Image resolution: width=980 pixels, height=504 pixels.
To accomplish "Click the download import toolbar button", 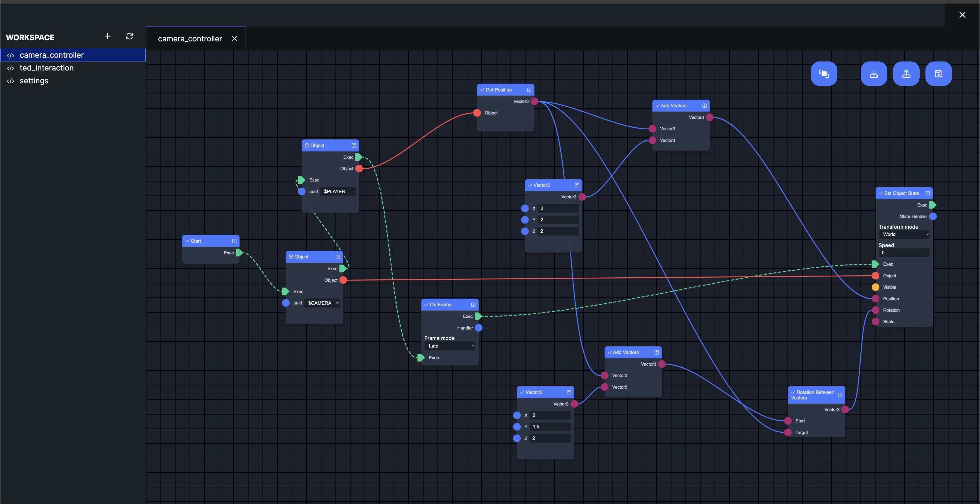I will (874, 74).
